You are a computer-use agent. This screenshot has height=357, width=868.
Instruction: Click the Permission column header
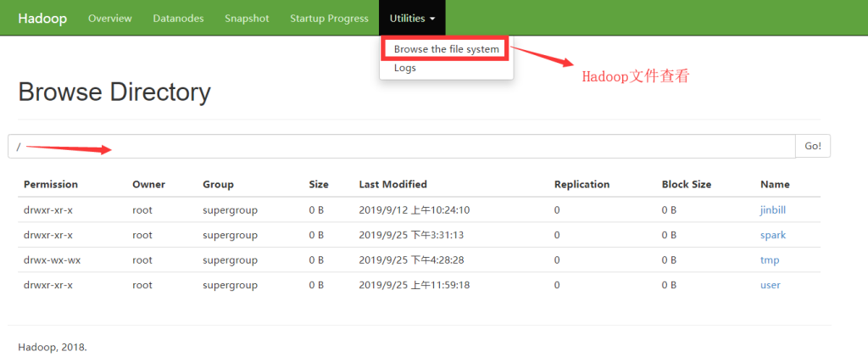50,184
